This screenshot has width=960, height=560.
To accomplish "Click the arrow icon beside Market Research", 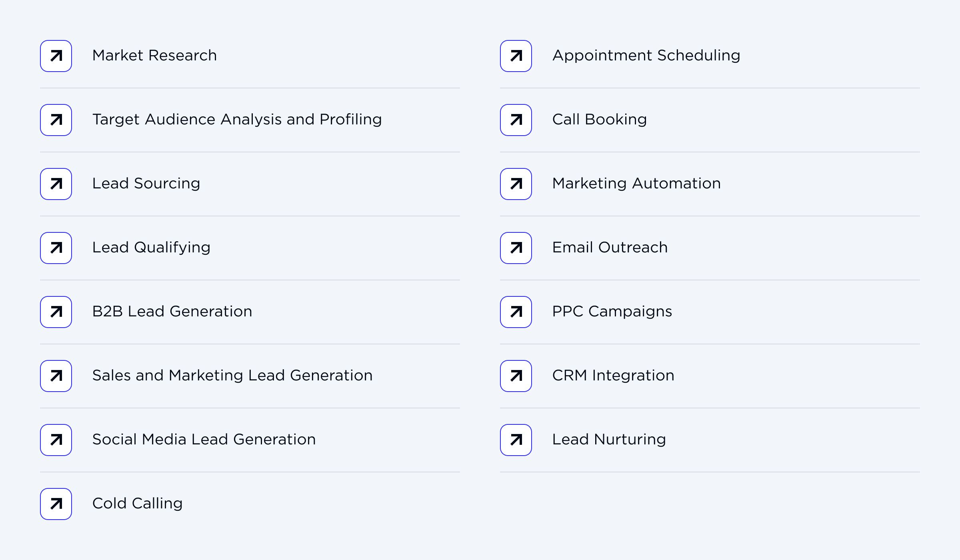I will pyautogui.click(x=56, y=56).
